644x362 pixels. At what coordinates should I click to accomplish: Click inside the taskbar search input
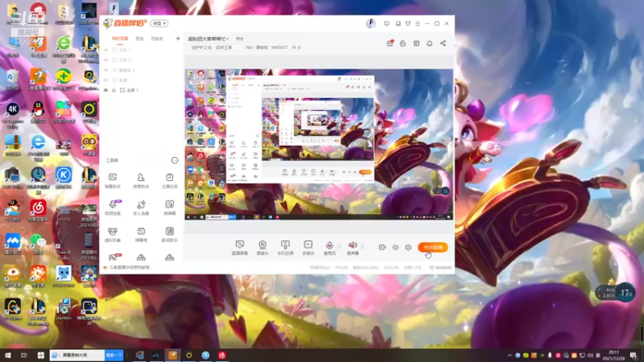pyautogui.click(x=77, y=355)
